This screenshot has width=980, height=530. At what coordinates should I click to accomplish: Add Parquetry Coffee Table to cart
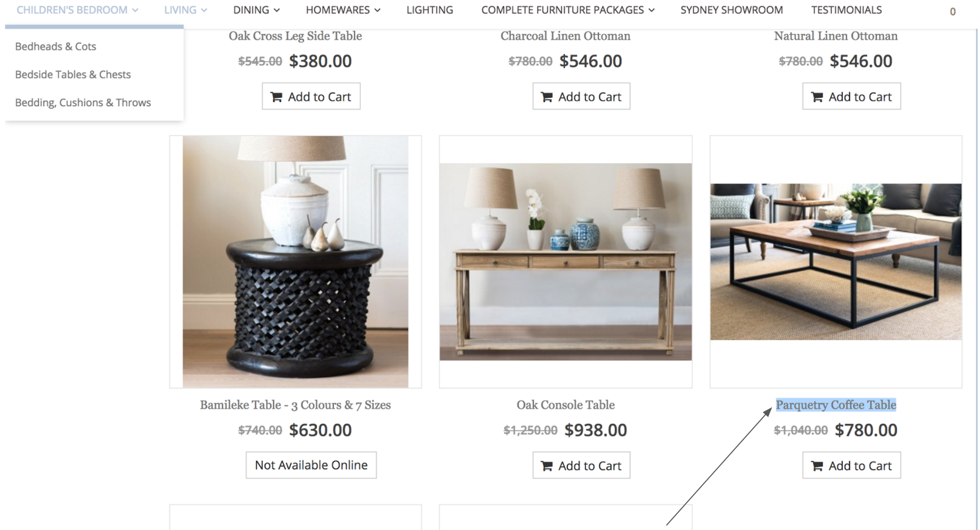pyautogui.click(x=852, y=465)
